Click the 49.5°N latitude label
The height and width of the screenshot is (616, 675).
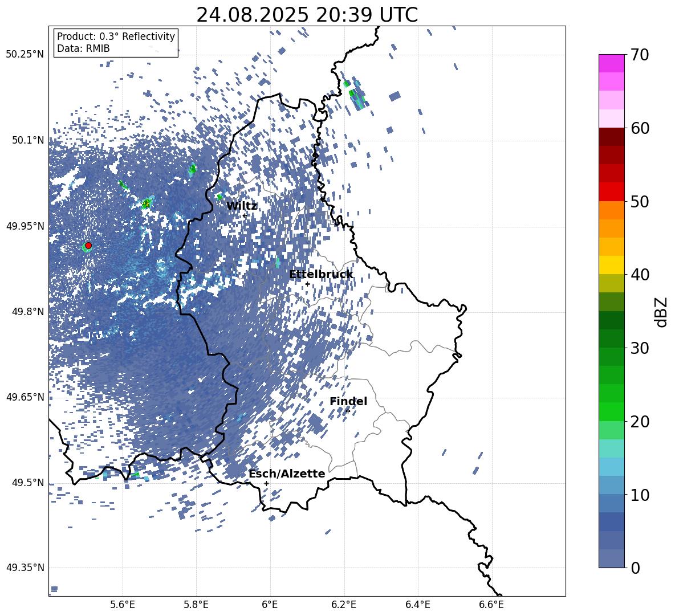(28, 483)
